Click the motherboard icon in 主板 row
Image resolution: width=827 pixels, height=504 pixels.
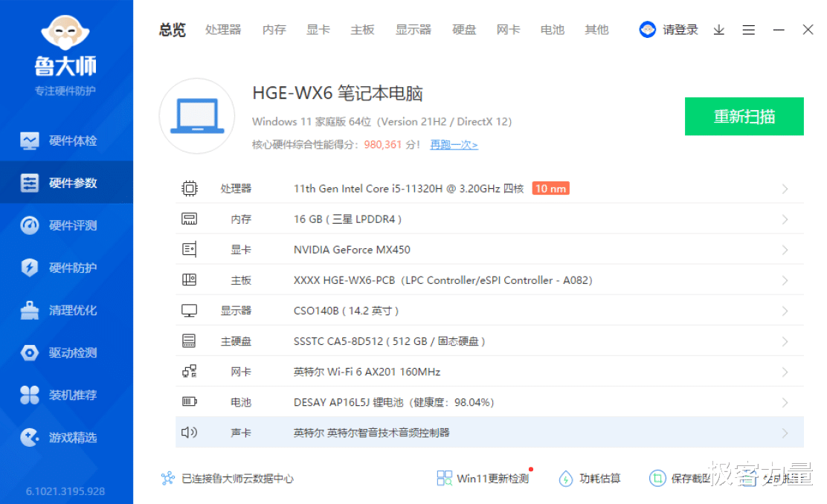coord(190,280)
